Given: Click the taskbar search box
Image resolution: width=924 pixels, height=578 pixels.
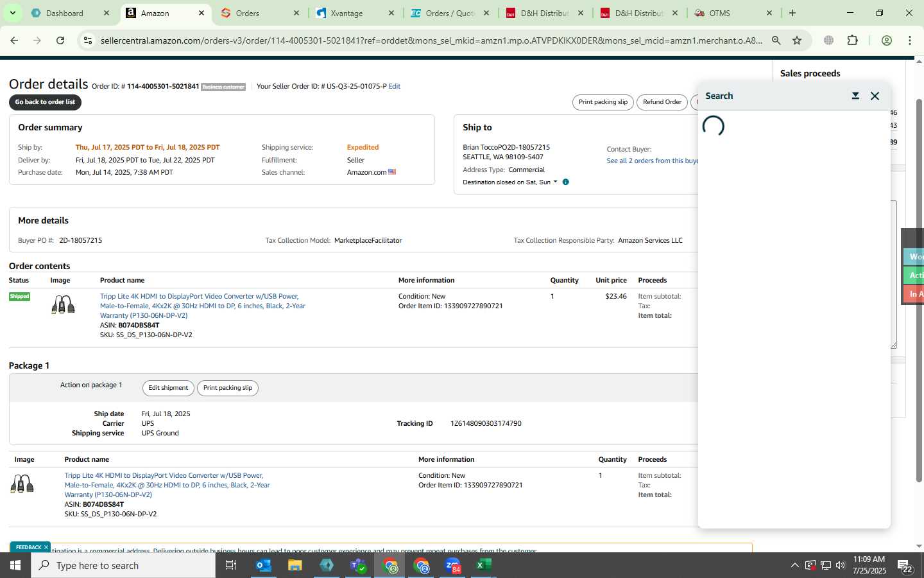Looking at the screenshot, I should [123, 565].
